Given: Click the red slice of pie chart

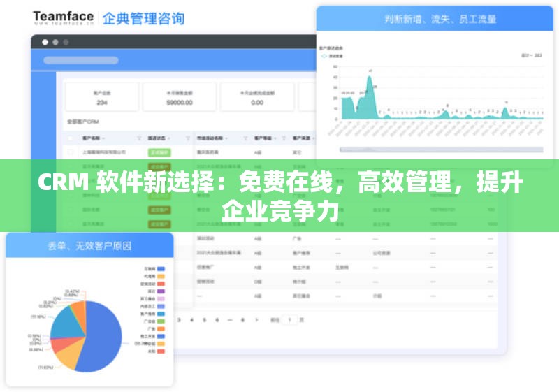Looking at the screenshot, I should tap(66, 344).
